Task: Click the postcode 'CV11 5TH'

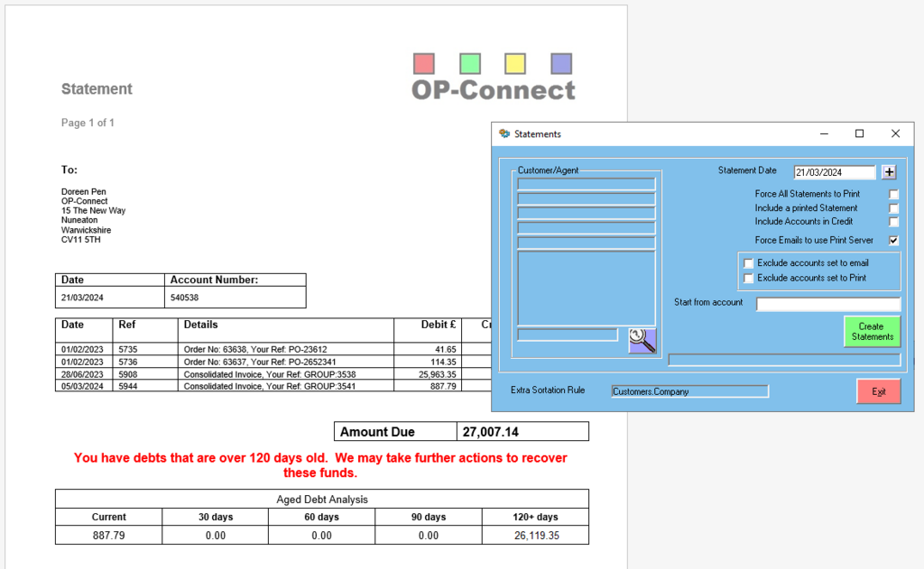Action: click(80, 240)
